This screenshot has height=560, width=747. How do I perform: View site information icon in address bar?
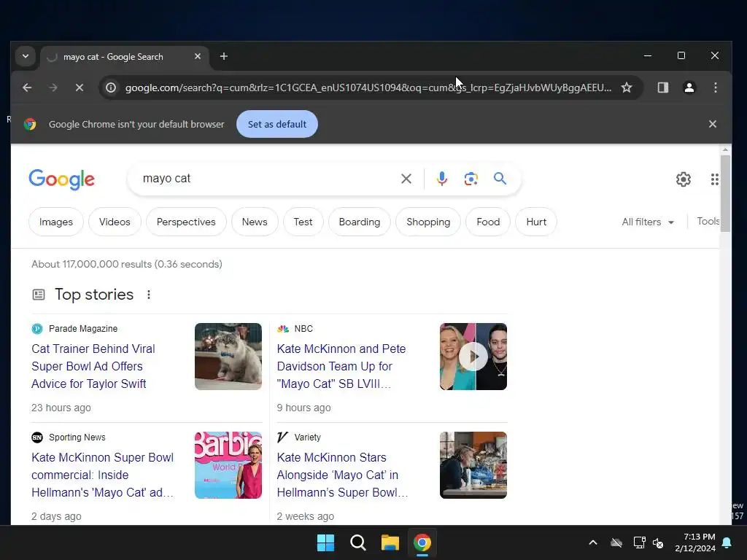click(111, 87)
